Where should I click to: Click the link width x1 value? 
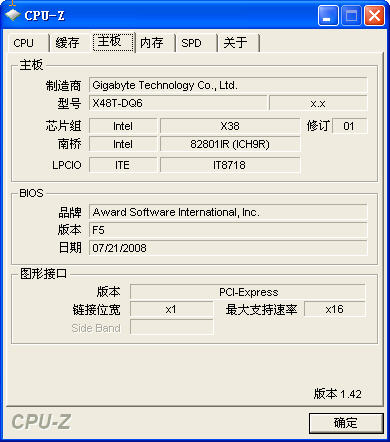click(171, 310)
